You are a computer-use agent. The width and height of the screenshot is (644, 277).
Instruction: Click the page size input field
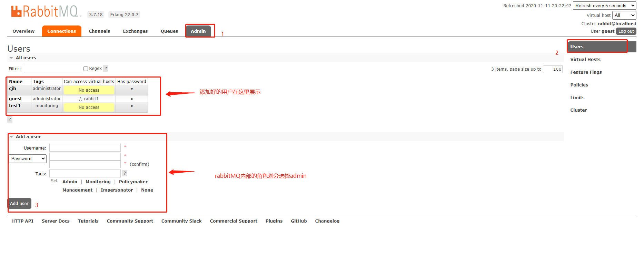pos(553,69)
